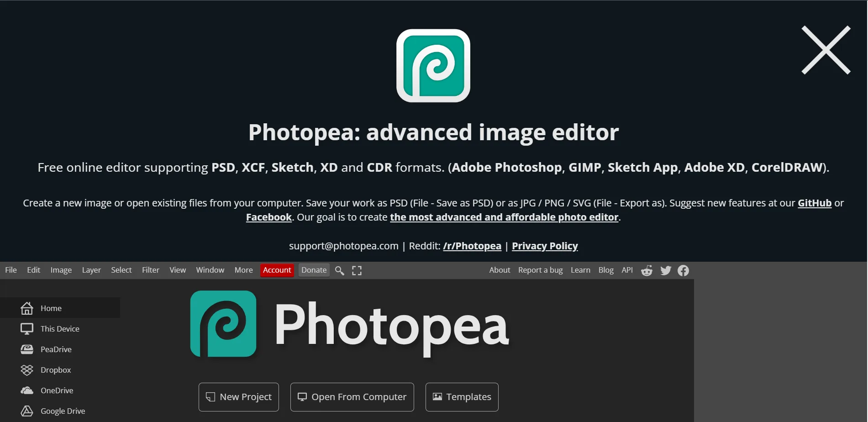
Task: Open the Filter menu
Action: (x=151, y=270)
